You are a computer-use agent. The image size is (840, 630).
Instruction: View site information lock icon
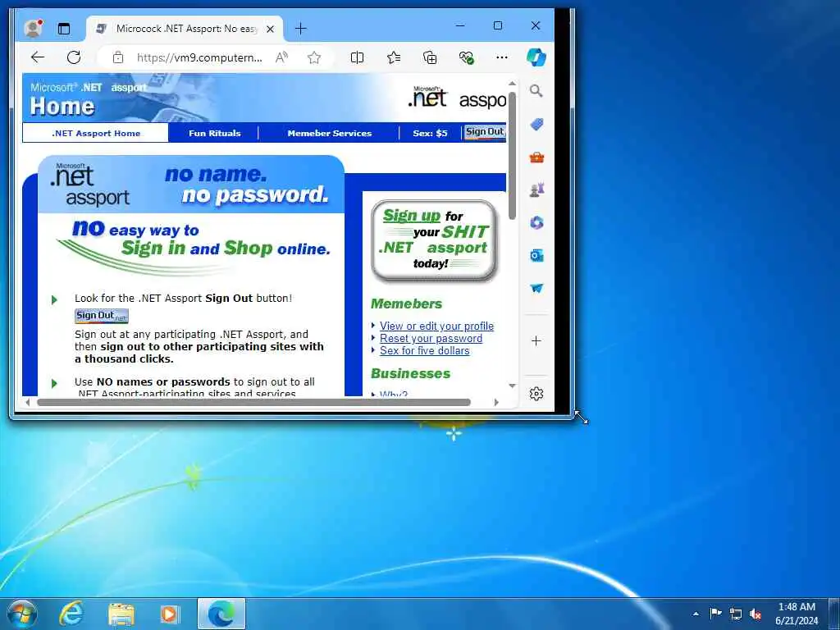point(118,58)
